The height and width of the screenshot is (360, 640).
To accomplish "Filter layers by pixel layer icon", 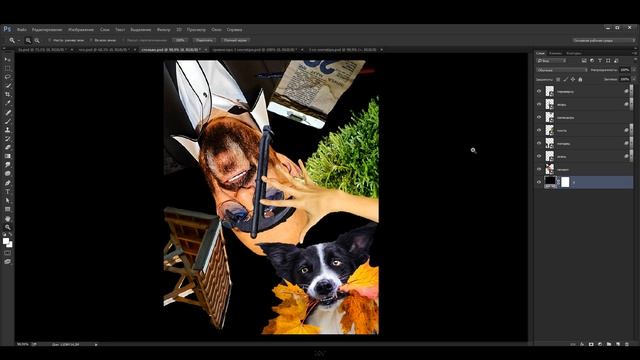I will coord(584,60).
